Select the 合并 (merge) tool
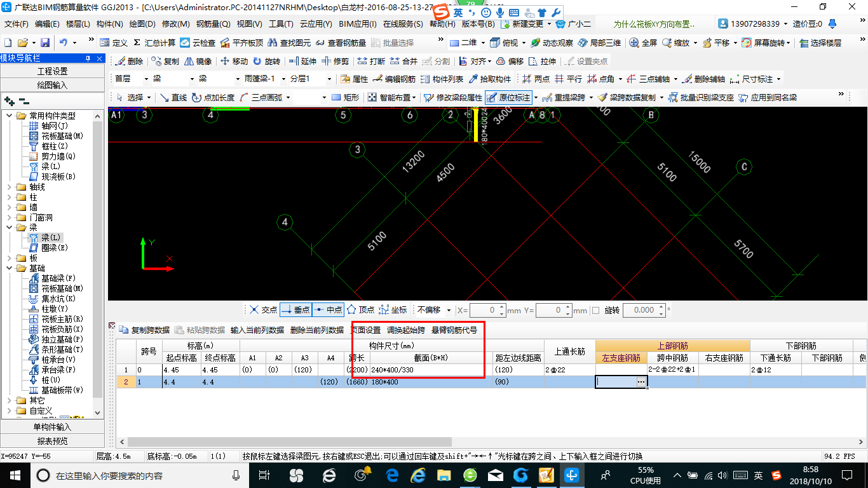Image resolution: width=868 pixels, height=488 pixels. 403,62
